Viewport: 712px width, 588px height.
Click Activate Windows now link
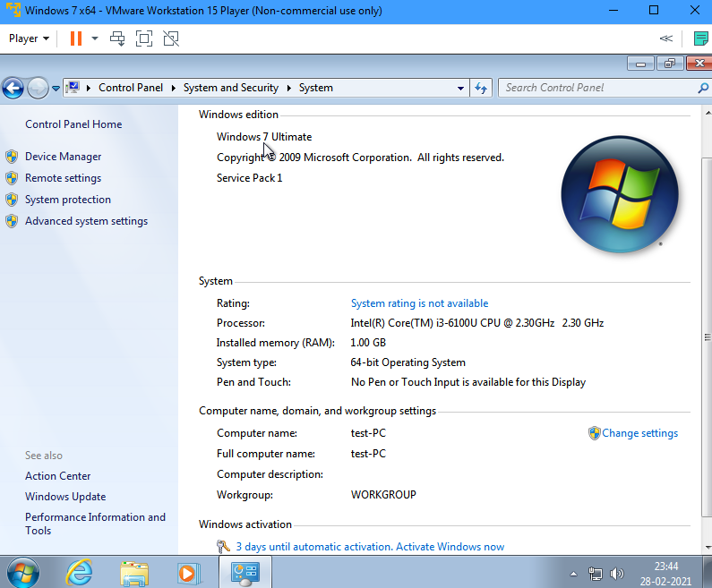coord(450,547)
